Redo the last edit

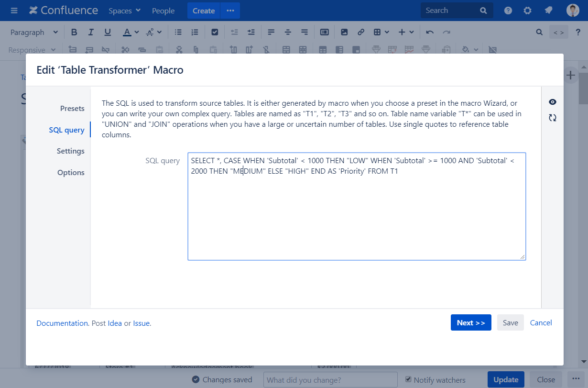click(446, 32)
